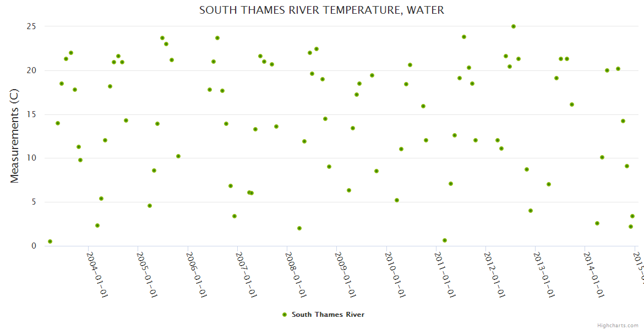Select the leftmost data point near zero
The image size is (644, 330).
tap(50, 241)
